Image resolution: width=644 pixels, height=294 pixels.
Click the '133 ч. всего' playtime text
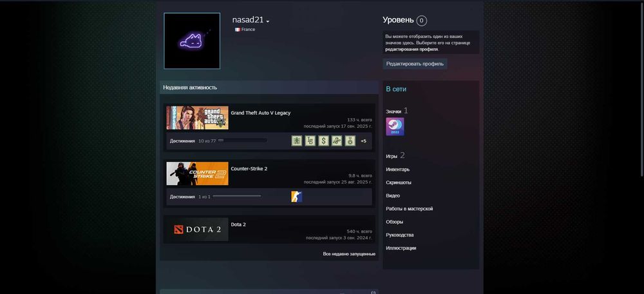point(359,120)
